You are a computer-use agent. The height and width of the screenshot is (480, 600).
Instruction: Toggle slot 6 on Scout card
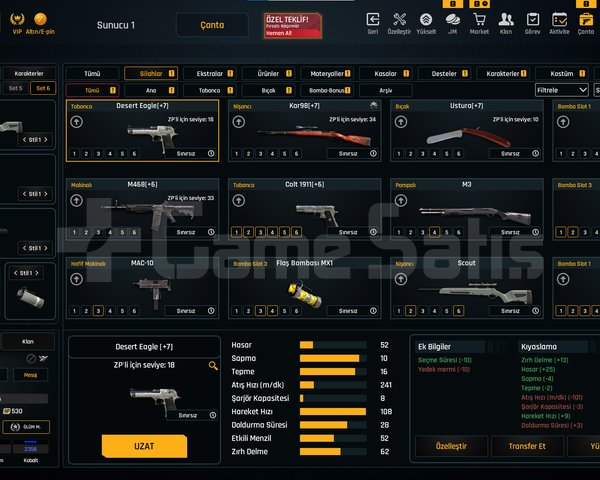pyautogui.click(x=458, y=311)
